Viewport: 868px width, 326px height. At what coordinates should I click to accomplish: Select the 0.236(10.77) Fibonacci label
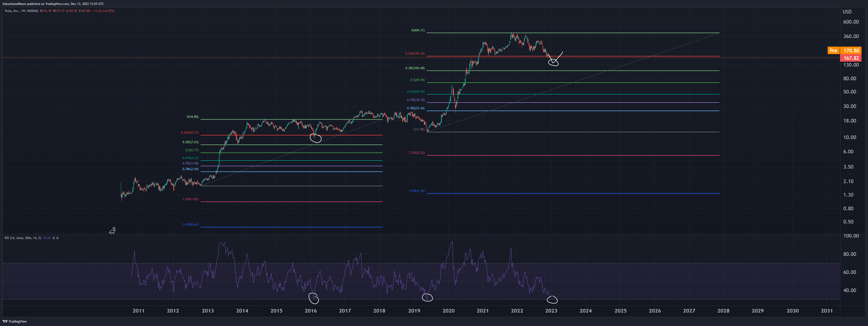[x=189, y=133]
